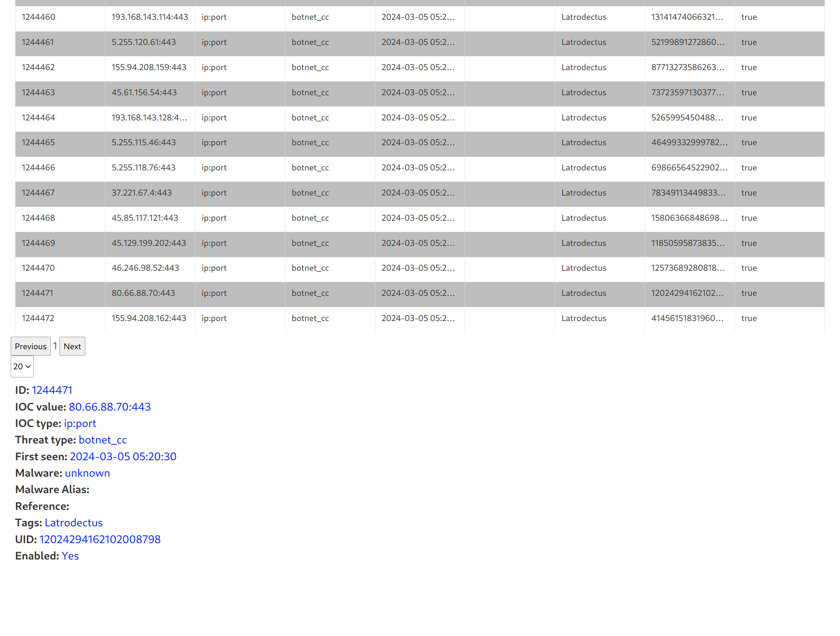Click the botnet_cc threat type icon for ID 1244471
Screen dimensions: 840x636
310,293
